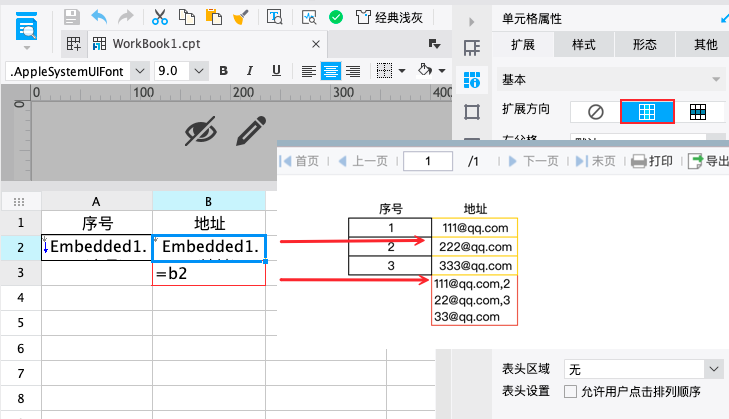Click the template grid icon beside the tab
Viewport: 729px width, 419px height.
click(x=73, y=44)
